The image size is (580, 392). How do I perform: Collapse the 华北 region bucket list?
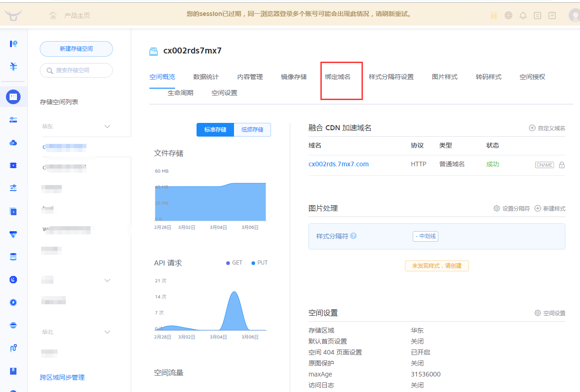point(107,332)
